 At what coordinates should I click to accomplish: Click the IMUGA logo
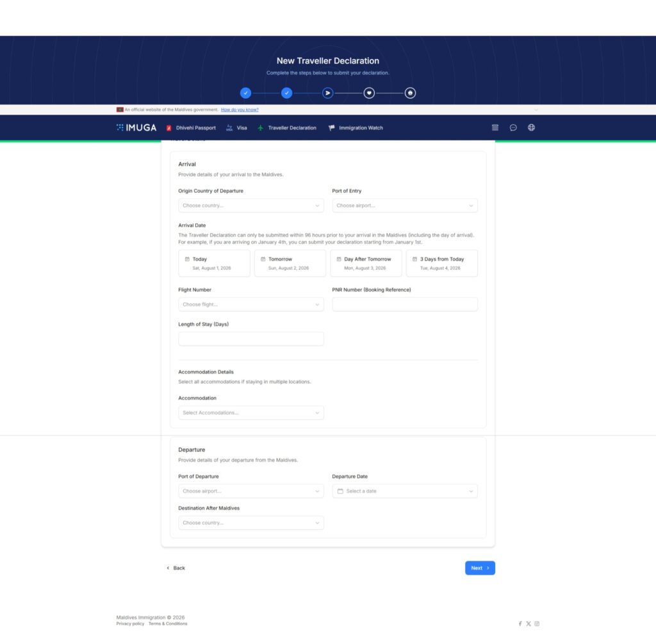click(x=136, y=128)
